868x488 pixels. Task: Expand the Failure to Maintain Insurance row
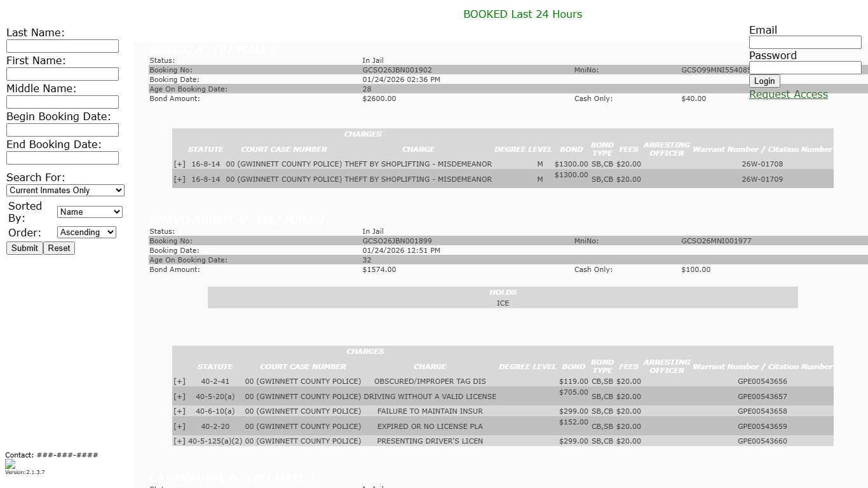pos(179,411)
